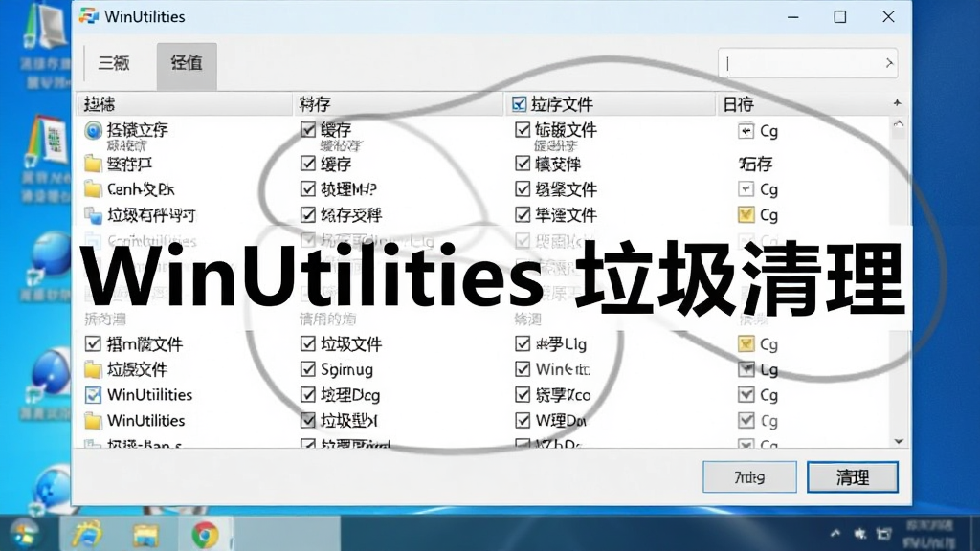Viewport: 980px width, 551px height.
Task: Select the yellow Cg icon beside 单湮文件 row
Action: coord(746,215)
